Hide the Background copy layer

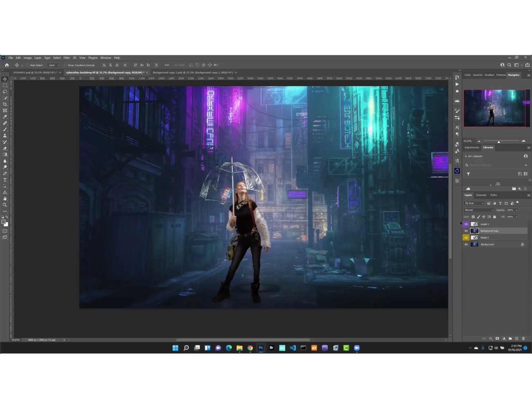click(x=466, y=230)
